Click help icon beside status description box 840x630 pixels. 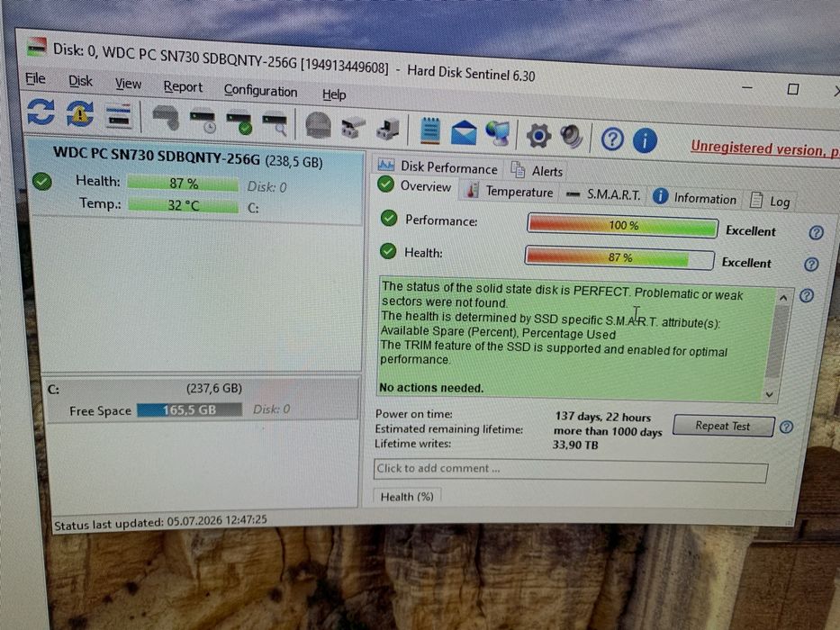[807, 296]
